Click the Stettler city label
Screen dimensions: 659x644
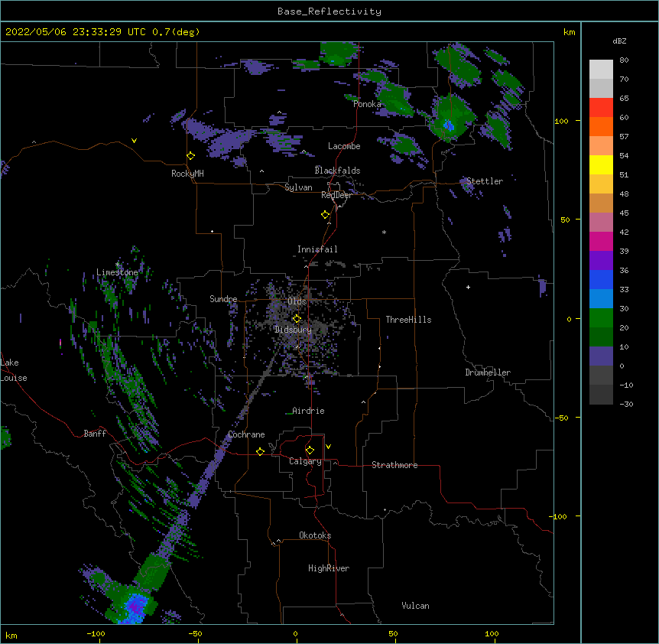485,181
